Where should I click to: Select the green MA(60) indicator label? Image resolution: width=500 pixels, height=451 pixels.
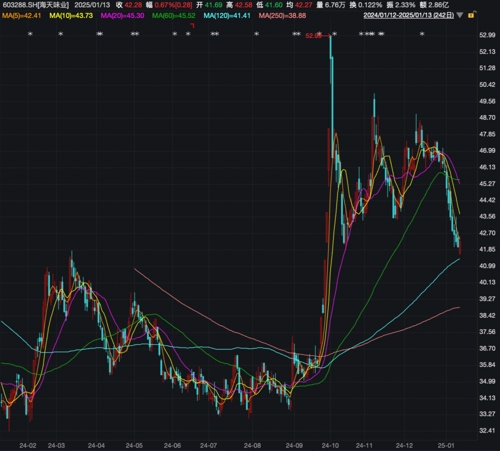point(174,16)
